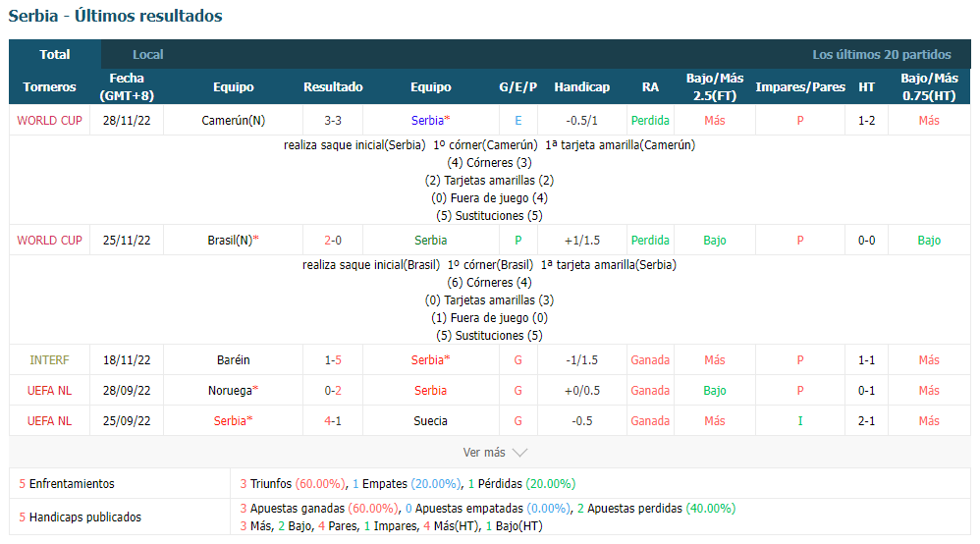Select handicap value -0.5 in Suecia row

pos(582,421)
